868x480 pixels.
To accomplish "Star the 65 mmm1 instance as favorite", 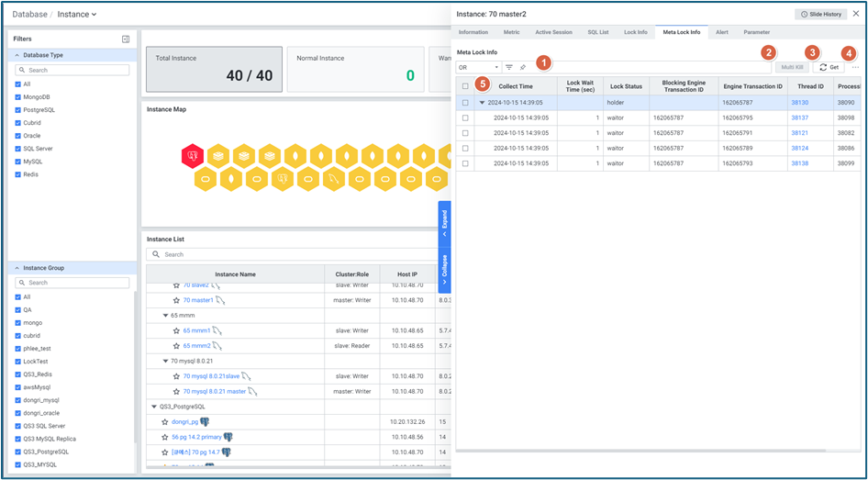I will click(177, 330).
